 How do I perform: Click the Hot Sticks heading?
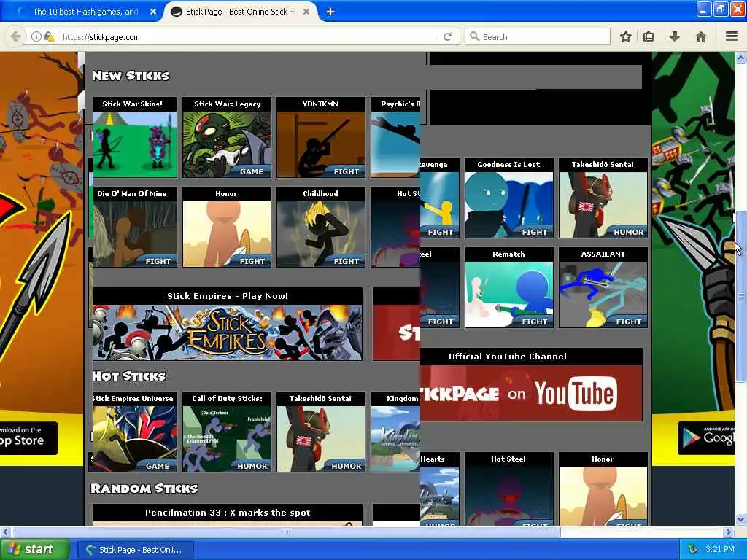coord(130,376)
